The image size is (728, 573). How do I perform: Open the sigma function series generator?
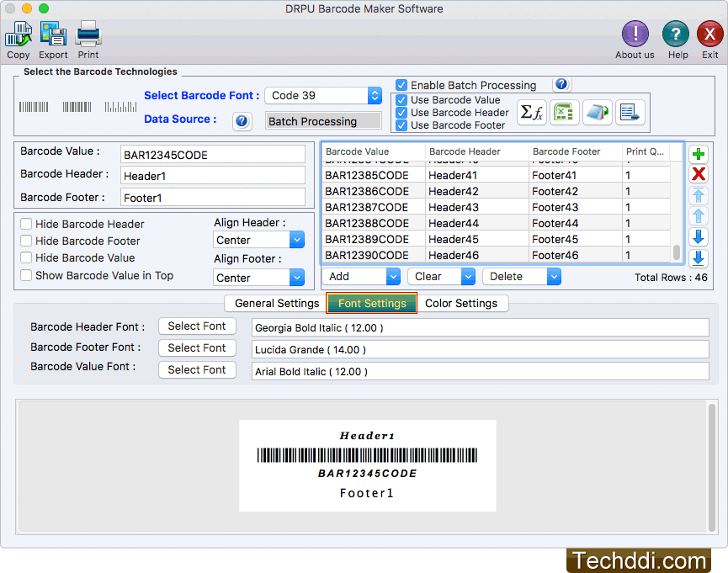(x=532, y=113)
